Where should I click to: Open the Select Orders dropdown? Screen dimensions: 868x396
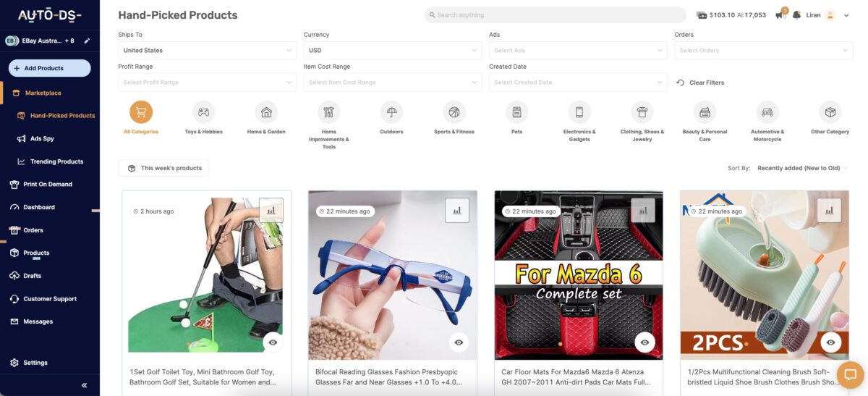point(763,51)
